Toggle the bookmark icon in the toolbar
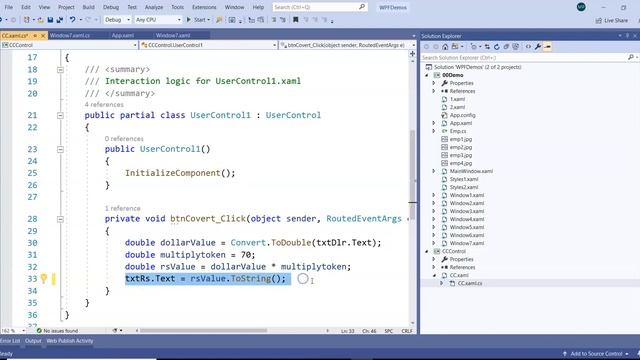Screen dimensions: 640x360 pyautogui.click(x=296, y=20)
